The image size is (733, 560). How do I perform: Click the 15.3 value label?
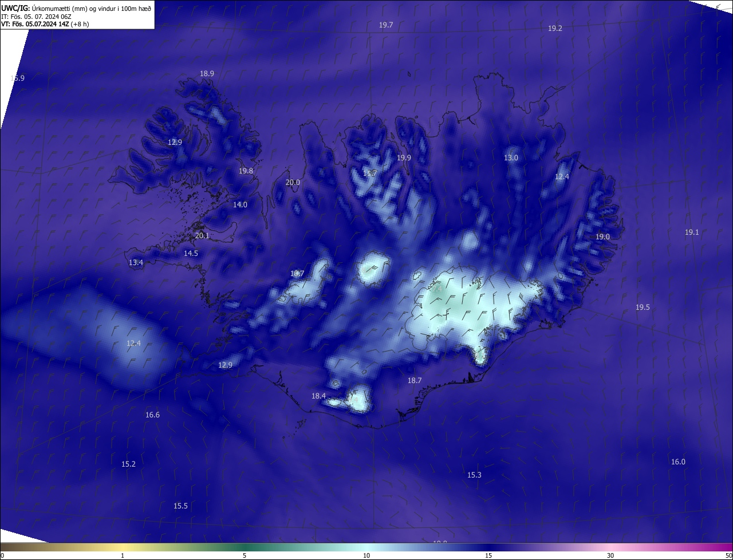point(474,475)
